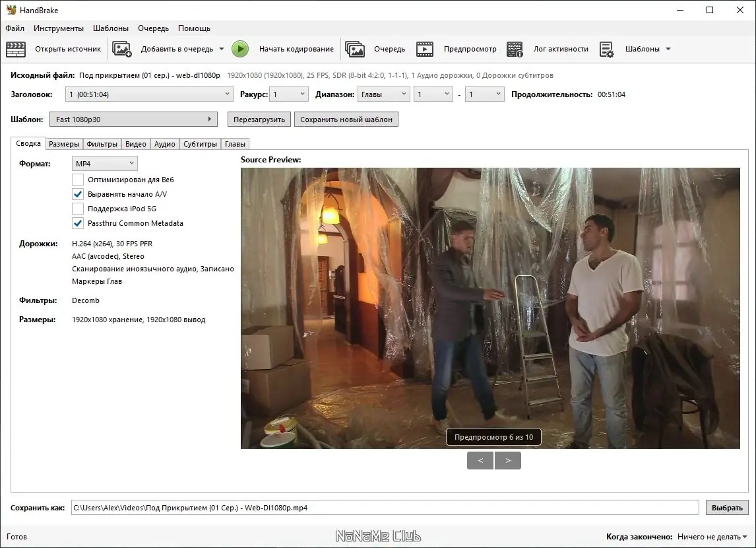Click the Open Source clapperboard icon
The height and width of the screenshot is (548, 756).
click(15, 50)
